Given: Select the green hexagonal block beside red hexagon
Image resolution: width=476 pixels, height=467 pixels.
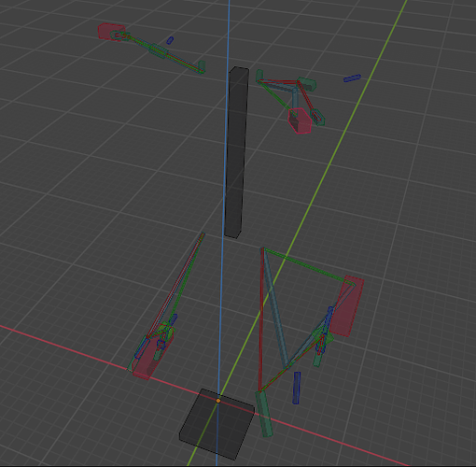Looking at the screenshot, I should (x=317, y=117).
